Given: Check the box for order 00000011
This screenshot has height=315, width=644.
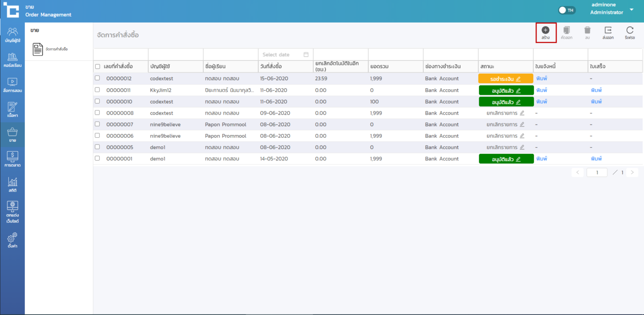Looking at the screenshot, I should 97,90.
